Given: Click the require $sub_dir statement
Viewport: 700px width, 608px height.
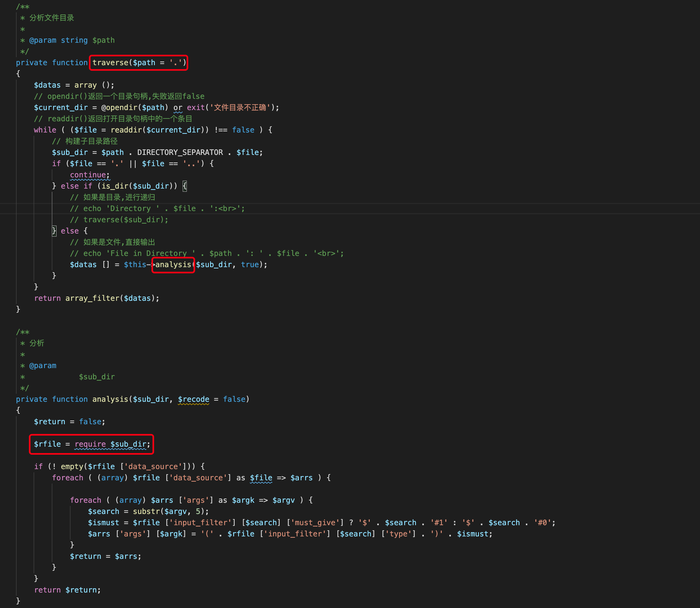Looking at the screenshot, I should (x=110, y=444).
